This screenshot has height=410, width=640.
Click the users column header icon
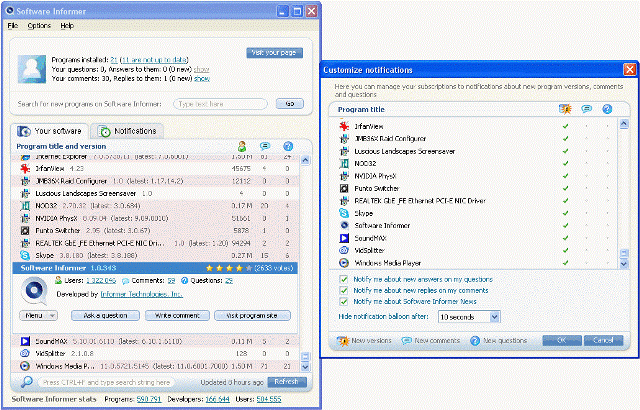click(242, 146)
